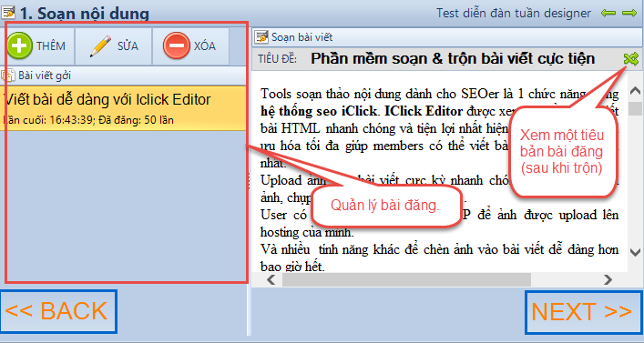Click the TIÊU ĐỀ: label
644x343 pixels.
pyautogui.click(x=277, y=59)
